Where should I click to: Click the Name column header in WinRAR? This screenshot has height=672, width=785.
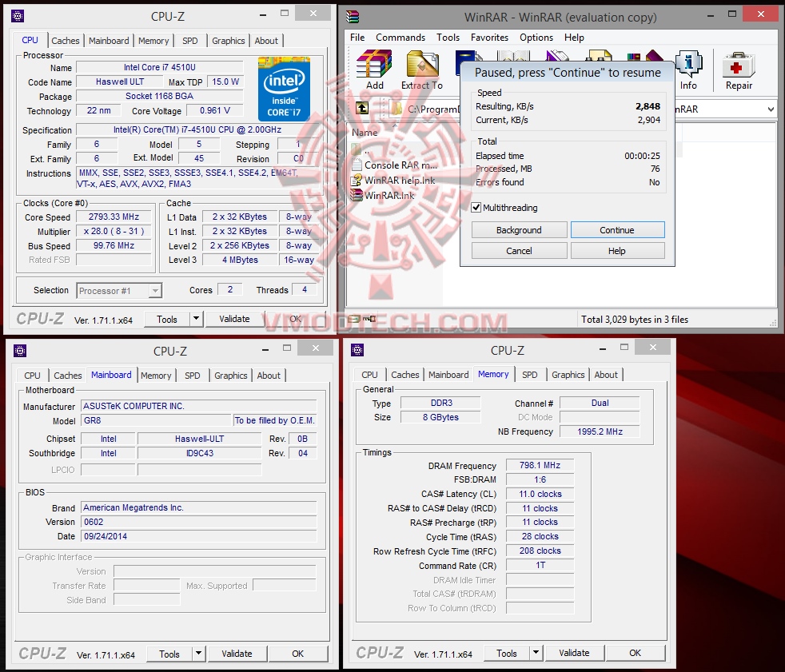click(x=365, y=133)
